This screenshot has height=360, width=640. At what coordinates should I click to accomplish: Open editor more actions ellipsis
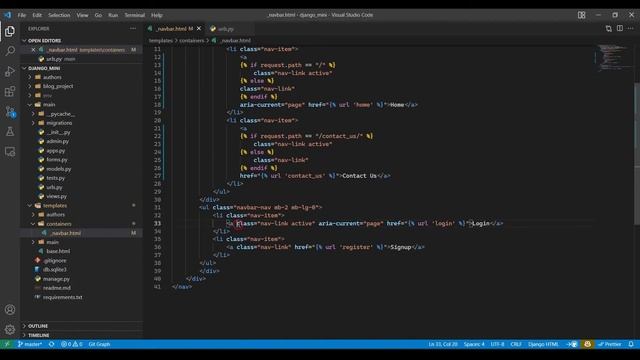[x=631, y=28]
